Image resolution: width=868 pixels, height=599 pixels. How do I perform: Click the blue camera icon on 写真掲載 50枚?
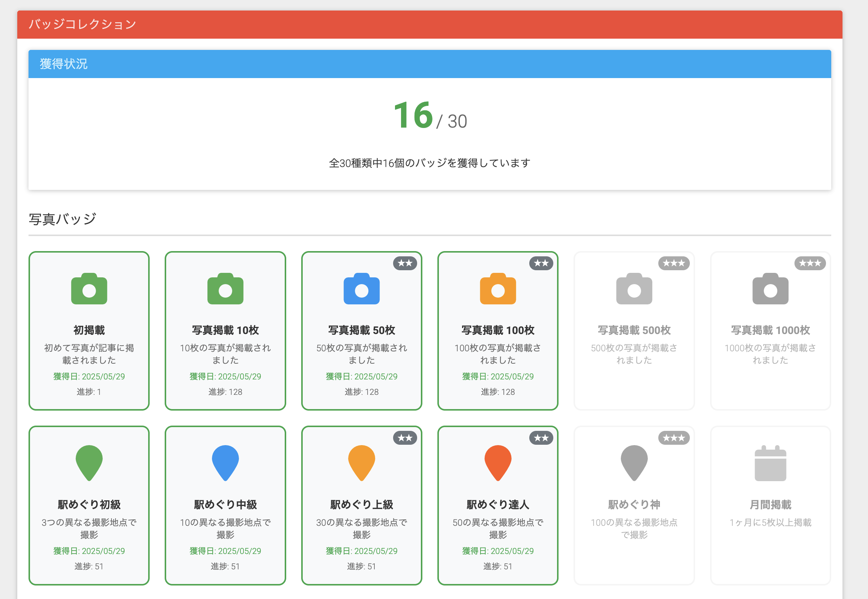pyautogui.click(x=362, y=289)
